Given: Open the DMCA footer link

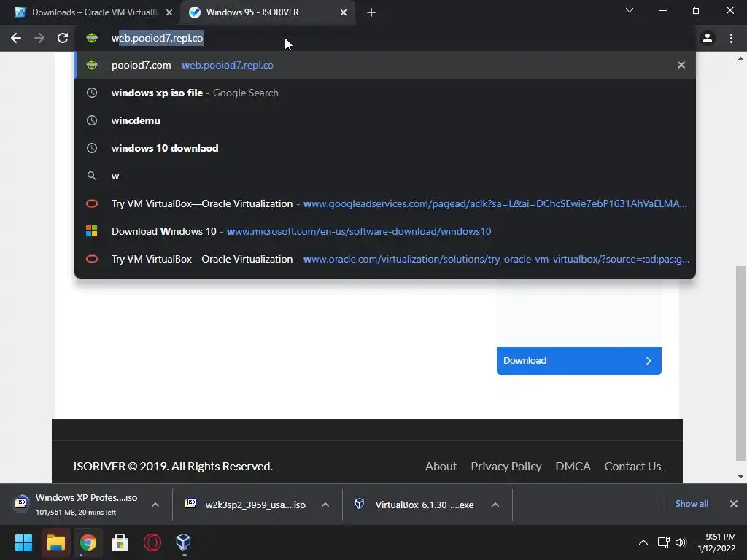Looking at the screenshot, I should click(573, 466).
